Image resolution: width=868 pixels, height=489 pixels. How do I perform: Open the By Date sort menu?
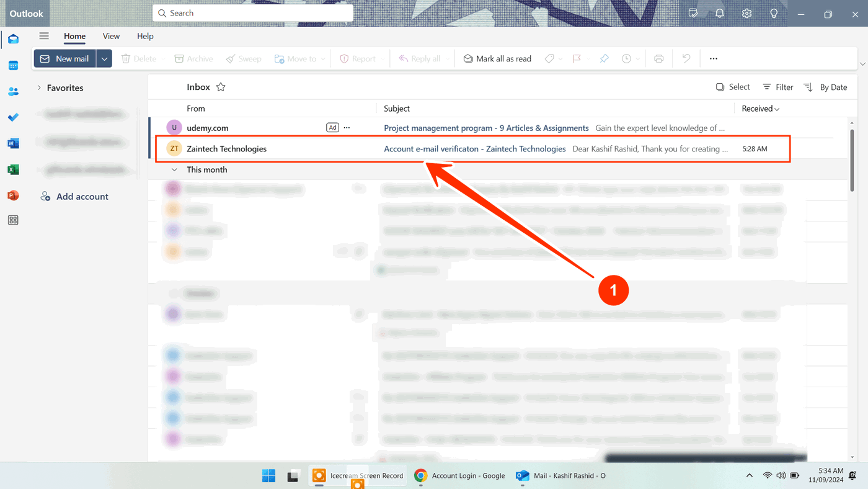[825, 87]
